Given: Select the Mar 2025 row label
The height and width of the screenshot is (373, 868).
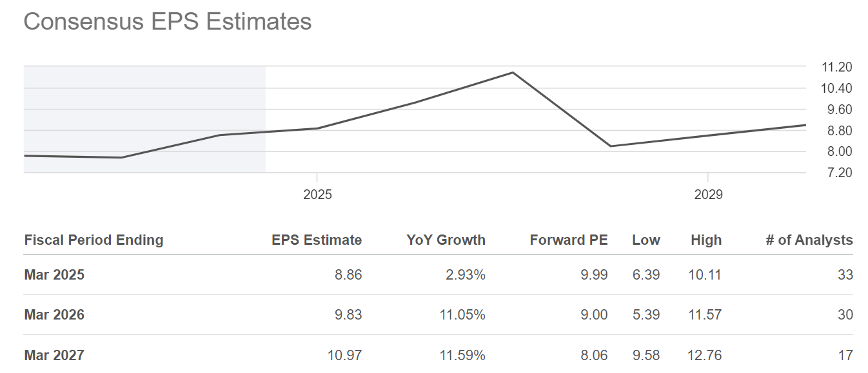Looking at the screenshot, I should click(54, 275).
